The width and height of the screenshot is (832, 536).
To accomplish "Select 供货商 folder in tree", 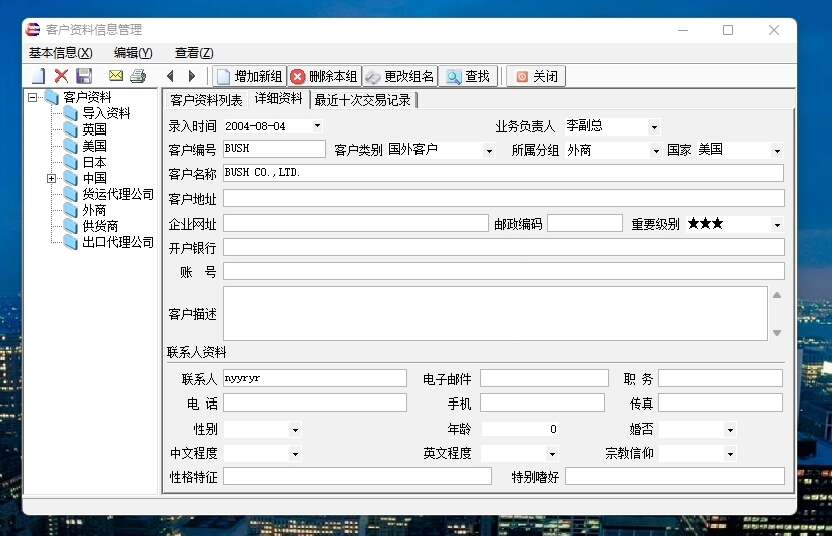I will click(91, 226).
